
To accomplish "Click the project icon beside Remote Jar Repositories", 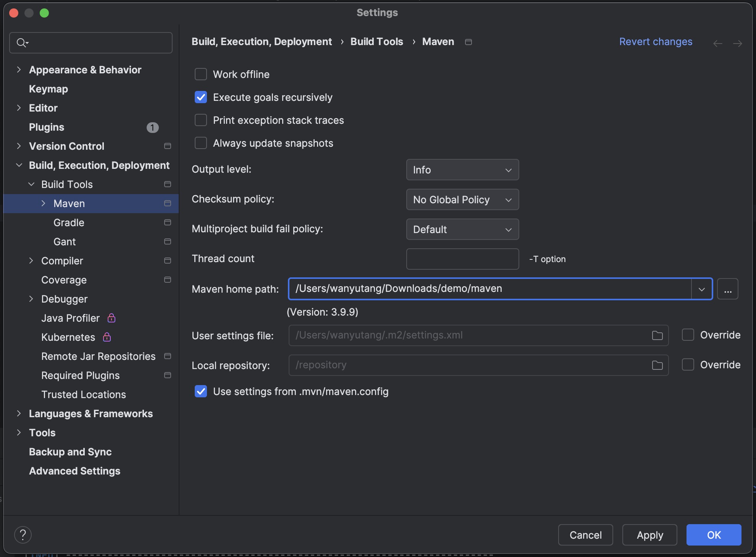I will 167,356.
